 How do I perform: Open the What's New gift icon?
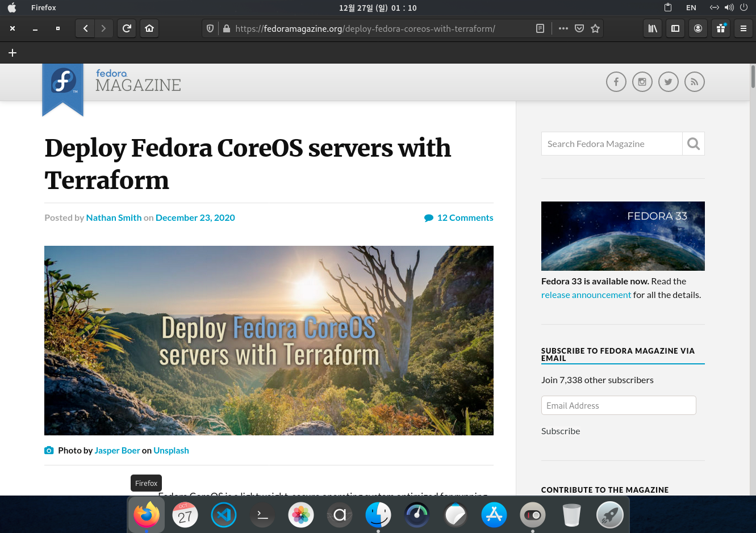pyautogui.click(x=721, y=28)
